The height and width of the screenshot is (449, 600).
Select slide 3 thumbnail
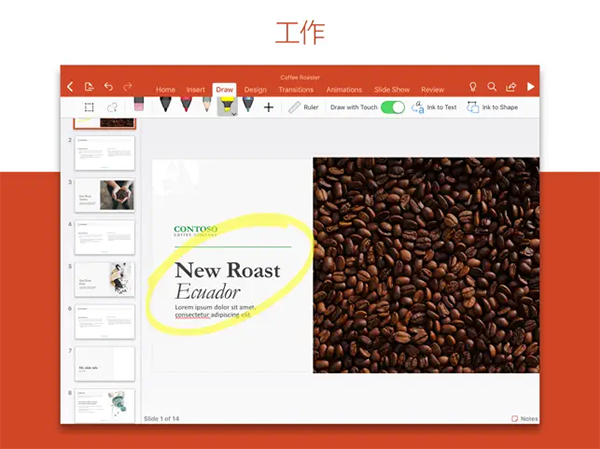click(104, 195)
